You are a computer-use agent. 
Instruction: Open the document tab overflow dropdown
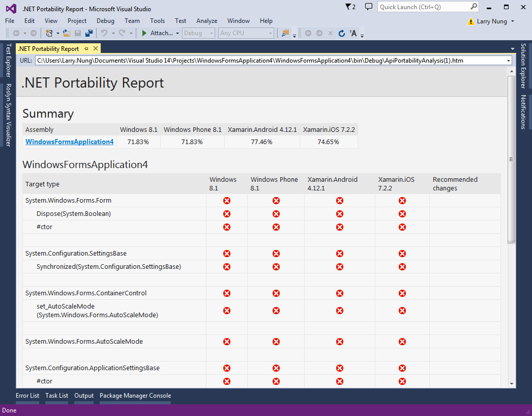[x=512, y=49]
